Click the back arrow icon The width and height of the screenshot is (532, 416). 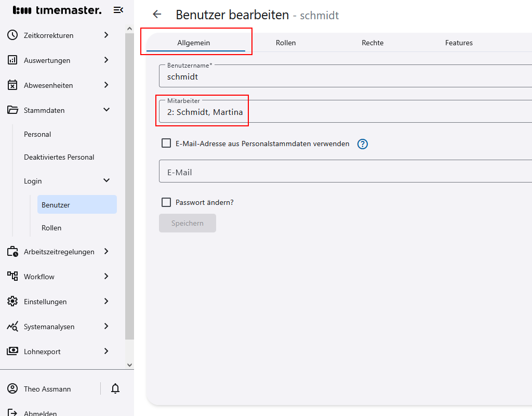(157, 15)
